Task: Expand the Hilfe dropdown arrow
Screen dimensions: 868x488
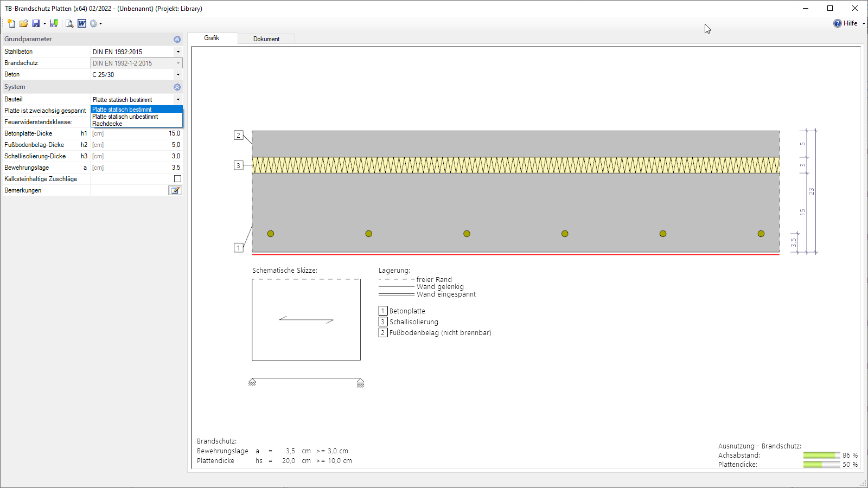Action: point(864,23)
